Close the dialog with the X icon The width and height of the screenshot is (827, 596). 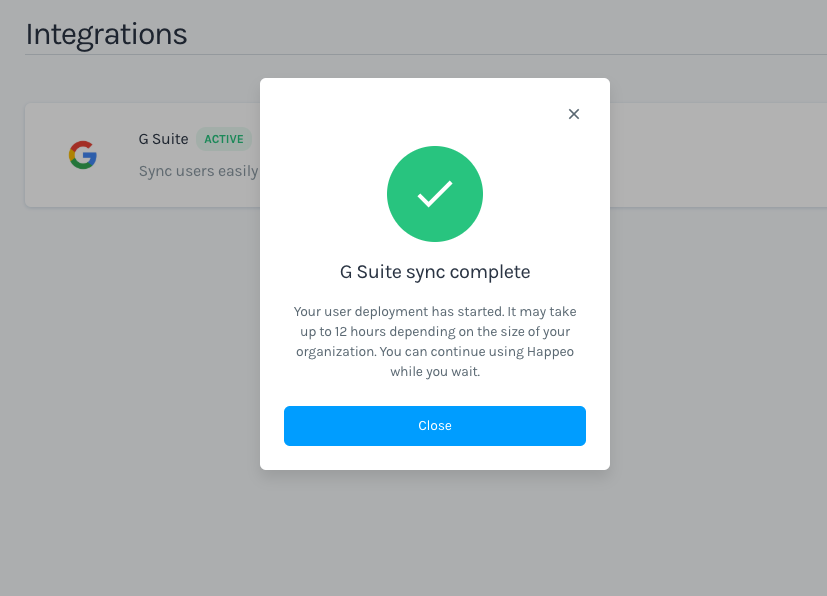[x=574, y=114]
